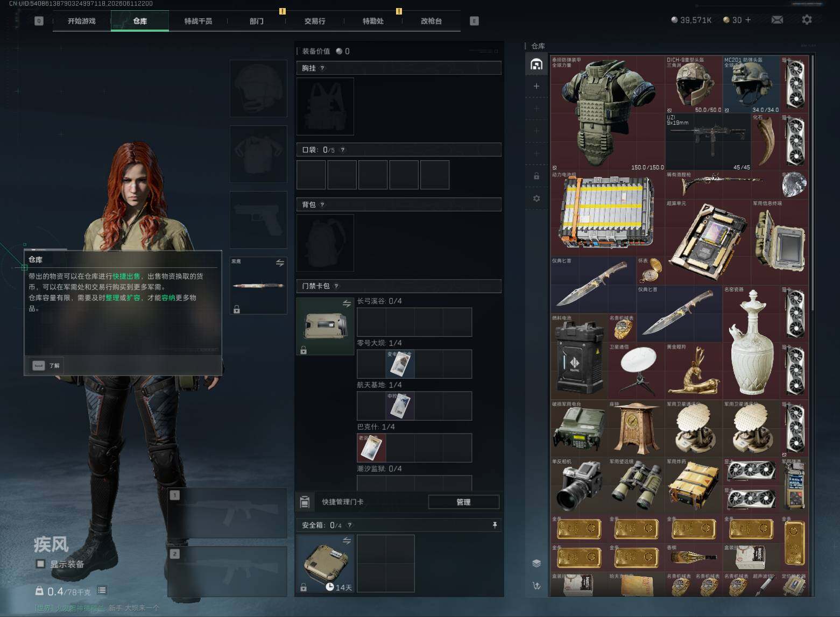Select the main warehouse page icon
The height and width of the screenshot is (617, 840).
537,65
